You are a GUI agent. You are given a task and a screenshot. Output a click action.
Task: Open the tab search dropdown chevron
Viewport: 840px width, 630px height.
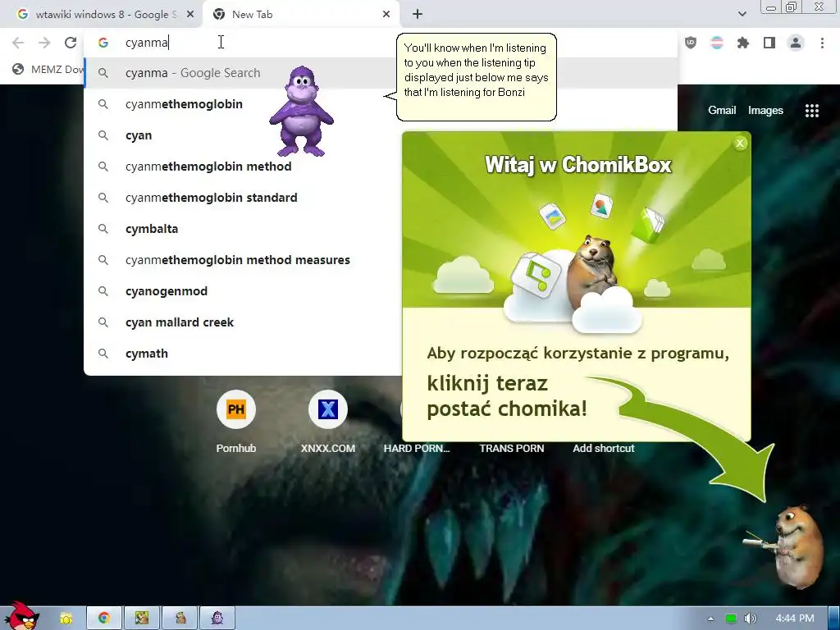(742, 14)
